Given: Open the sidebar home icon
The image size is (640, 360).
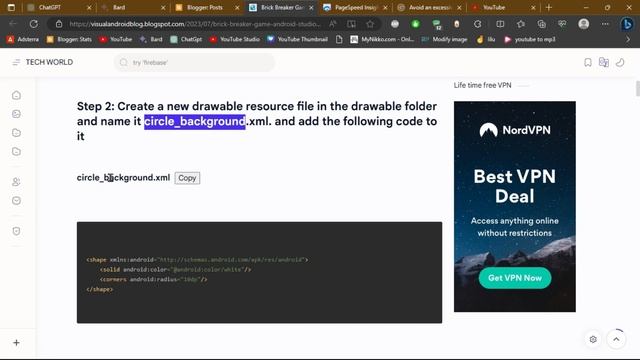Looking at the screenshot, I should pos(16,95).
